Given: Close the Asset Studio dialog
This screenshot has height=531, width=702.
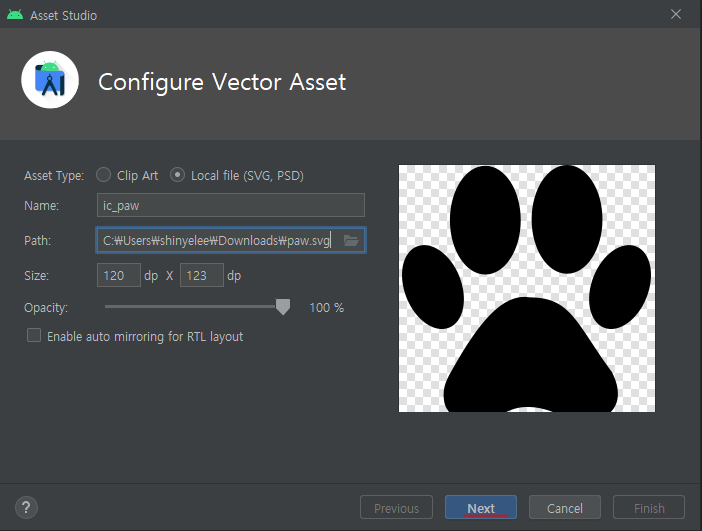Looking at the screenshot, I should point(676,14).
